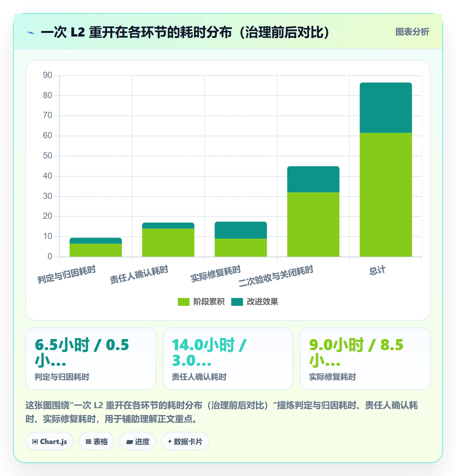The image size is (456, 476).
Task: Click the y-axis value 90
Action: 48,75
